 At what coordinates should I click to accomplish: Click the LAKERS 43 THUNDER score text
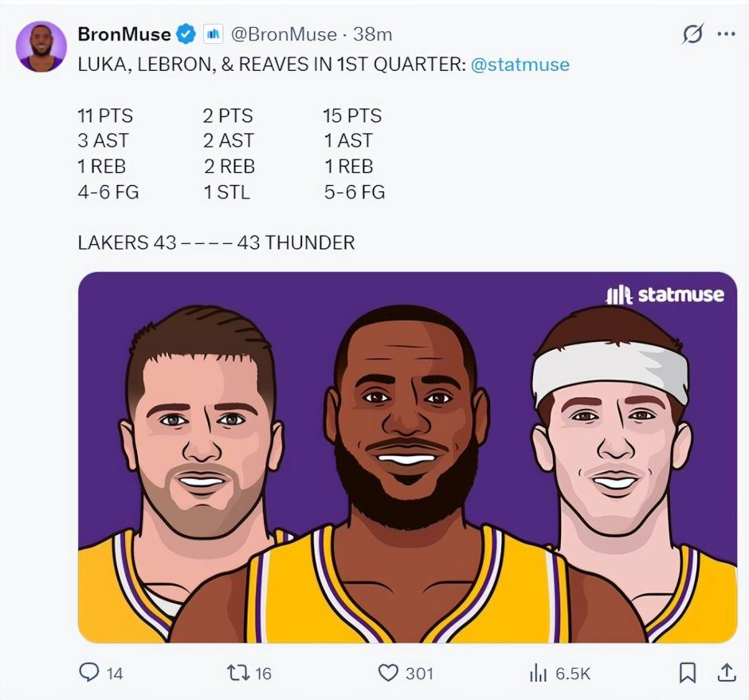(x=216, y=242)
